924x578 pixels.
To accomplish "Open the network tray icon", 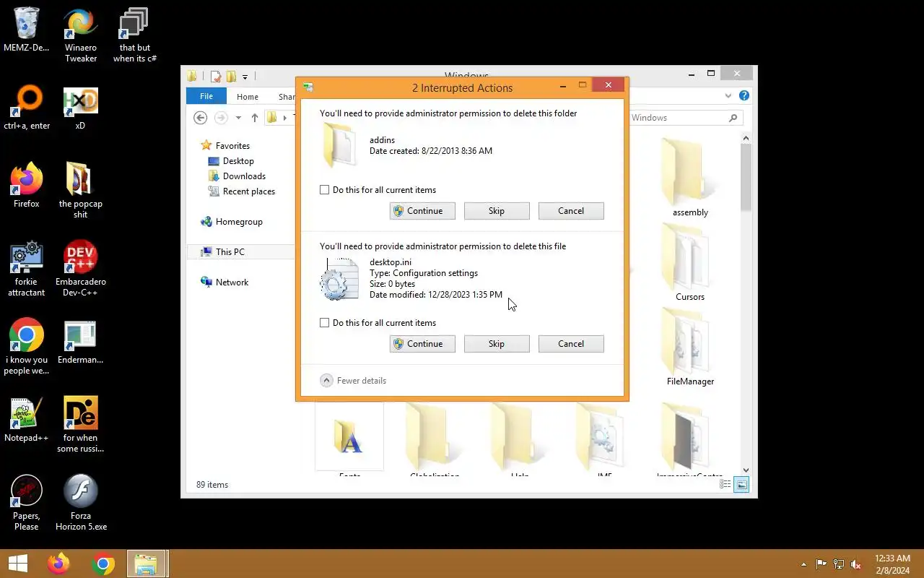I will pyautogui.click(x=839, y=564).
